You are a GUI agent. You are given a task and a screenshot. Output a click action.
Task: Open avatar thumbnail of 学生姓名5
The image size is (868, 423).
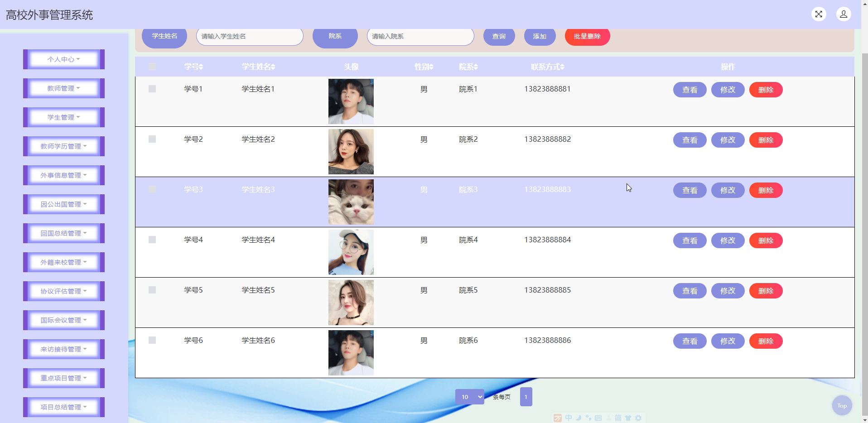[x=351, y=303]
